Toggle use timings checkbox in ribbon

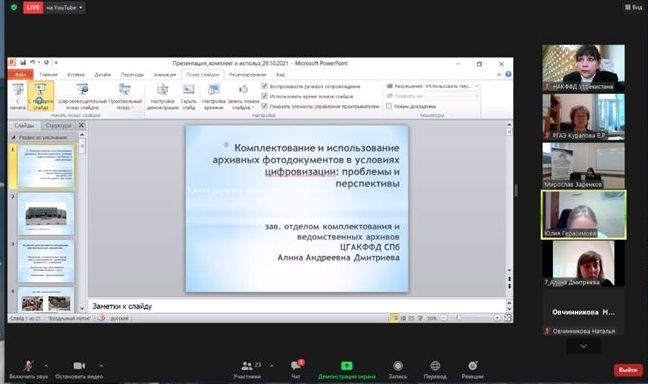coord(264,96)
